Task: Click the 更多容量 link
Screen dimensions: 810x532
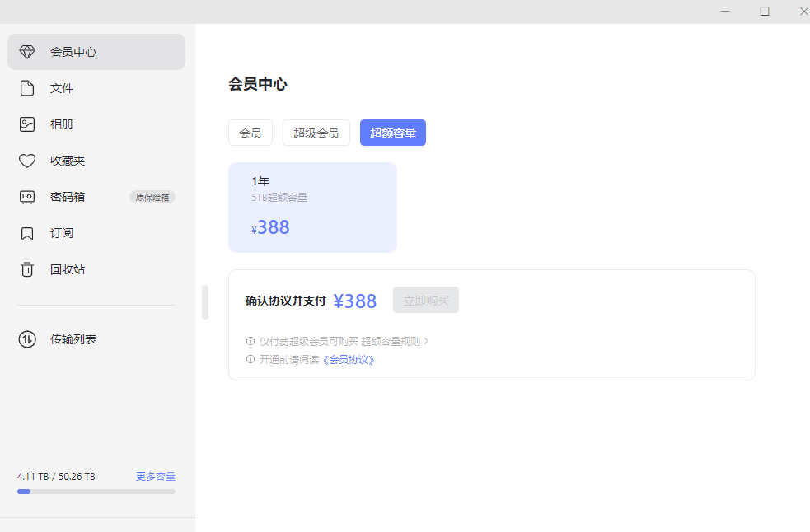Action: coord(156,476)
